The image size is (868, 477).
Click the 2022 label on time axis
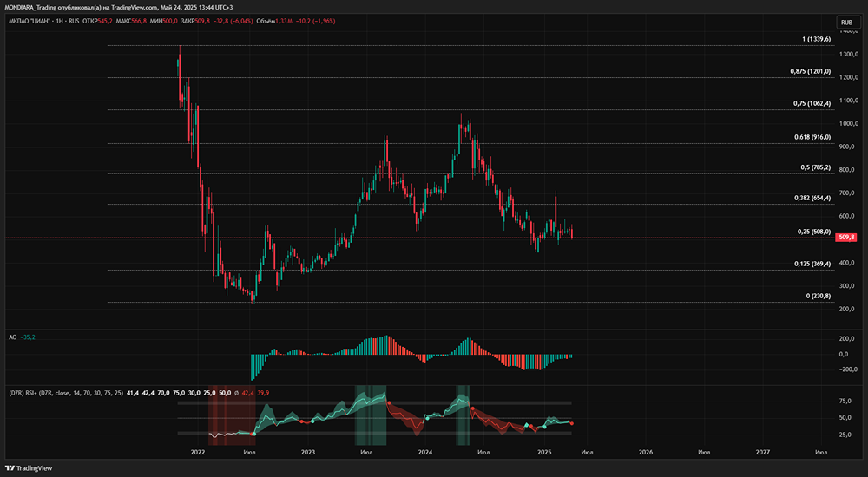198,452
